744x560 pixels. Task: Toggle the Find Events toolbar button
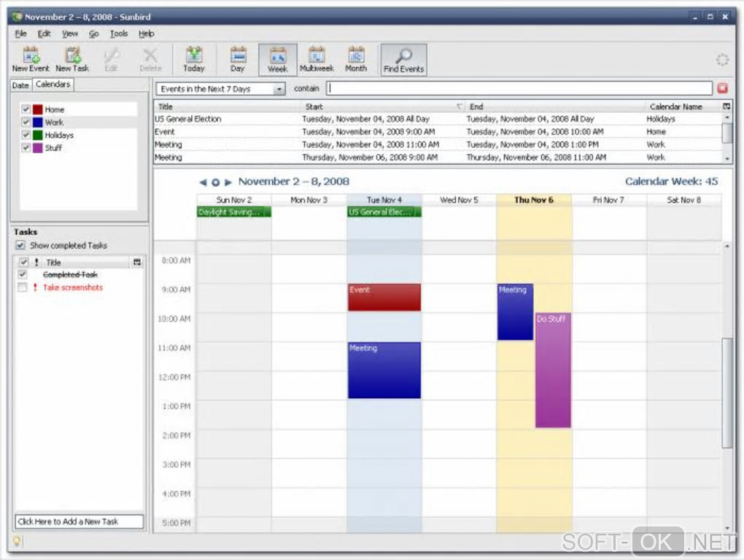click(404, 60)
